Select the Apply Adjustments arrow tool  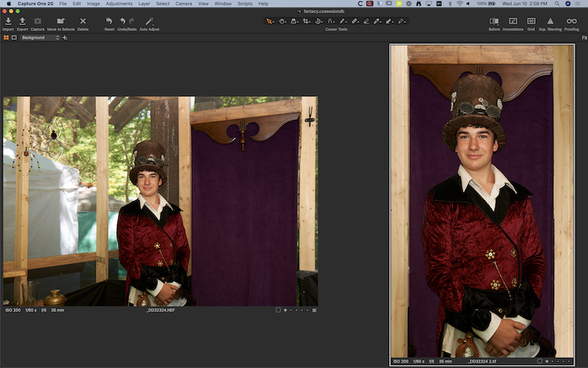pos(389,21)
